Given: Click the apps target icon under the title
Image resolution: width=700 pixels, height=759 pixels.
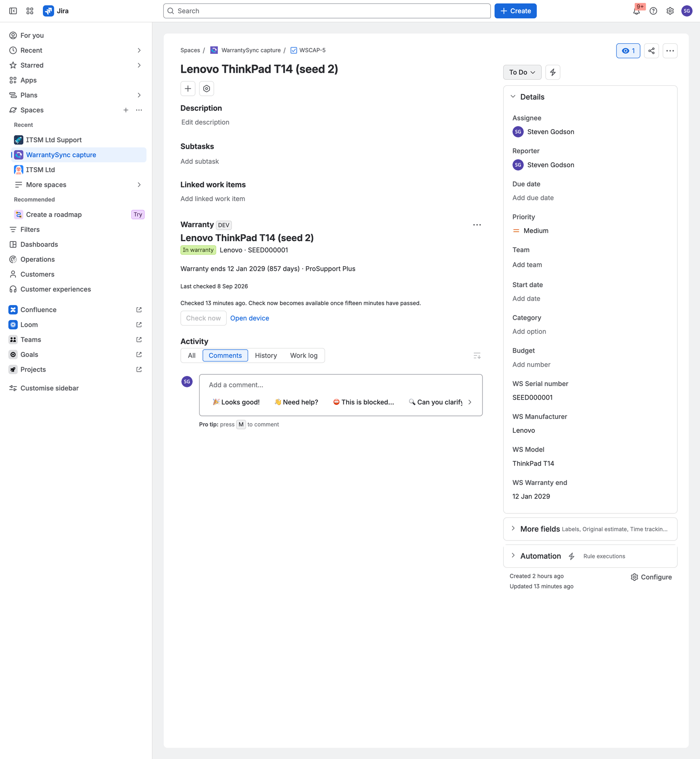Looking at the screenshot, I should click(x=206, y=89).
